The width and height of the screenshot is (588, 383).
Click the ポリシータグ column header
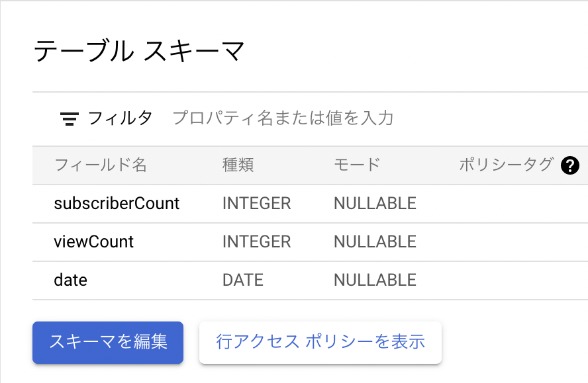[507, 165]
